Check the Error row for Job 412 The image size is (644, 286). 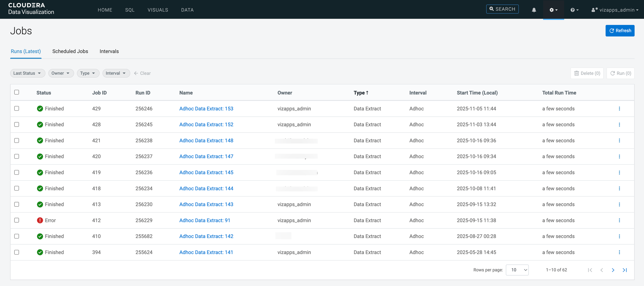coord(17,220)
